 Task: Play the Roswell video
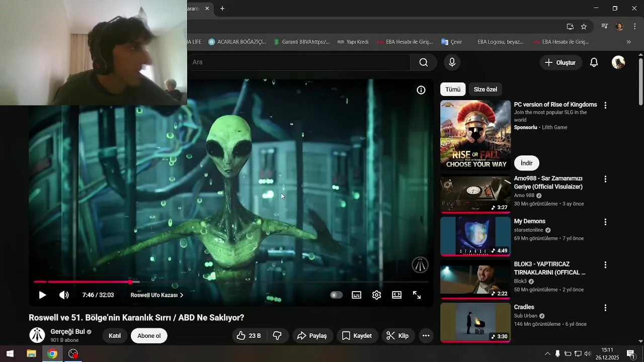pyautogui.click(x=42, y=295)
